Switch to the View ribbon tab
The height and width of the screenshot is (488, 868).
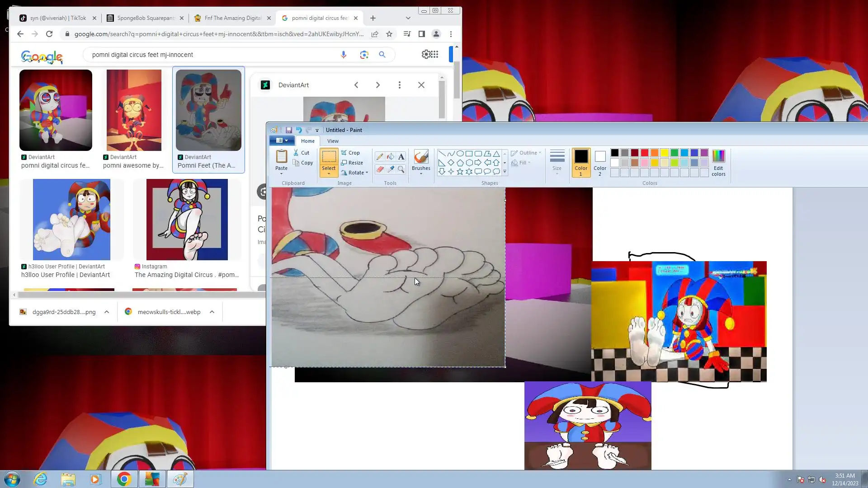pos(333,141)
